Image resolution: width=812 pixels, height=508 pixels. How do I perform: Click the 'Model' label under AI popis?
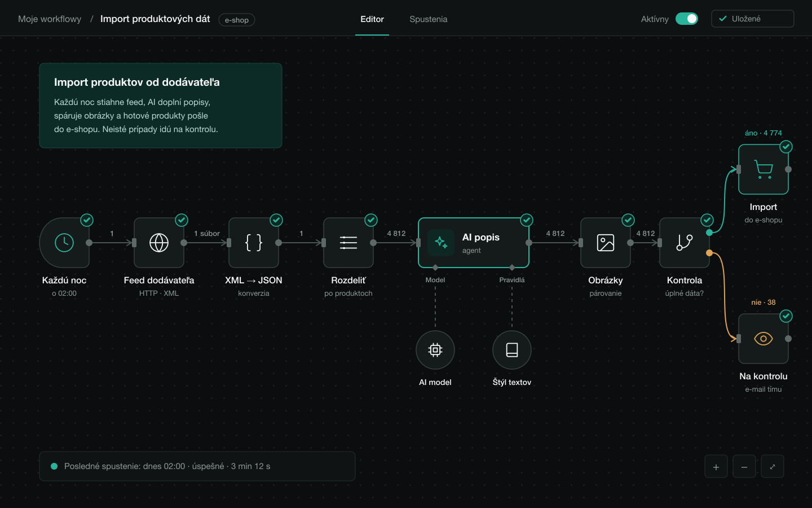435,280
